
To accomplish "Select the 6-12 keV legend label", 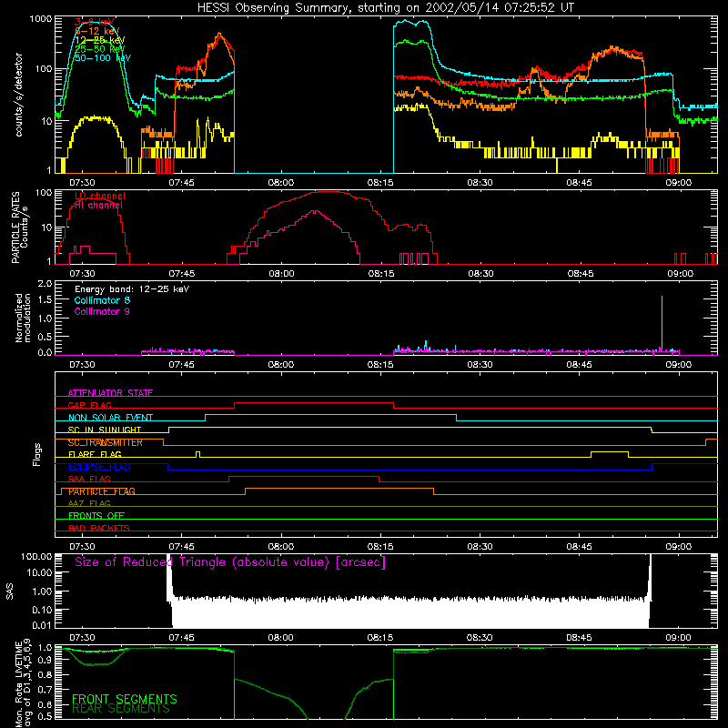I will pos(97,31).
